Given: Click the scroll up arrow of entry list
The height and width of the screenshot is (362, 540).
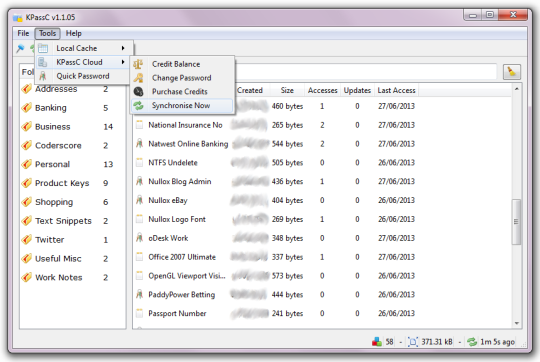Looking at the screenshot, I should point(517,89).
